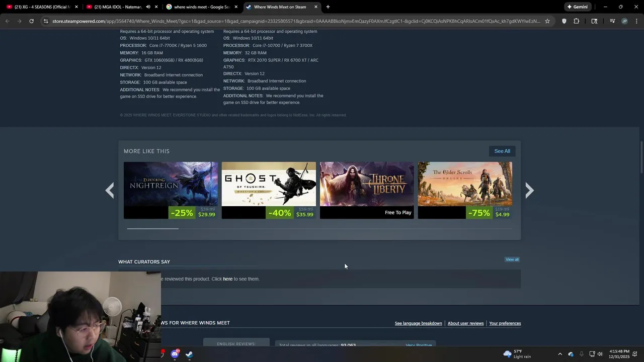Open Discord from the taskbar
644x362 pixels.
click(175, 354)
